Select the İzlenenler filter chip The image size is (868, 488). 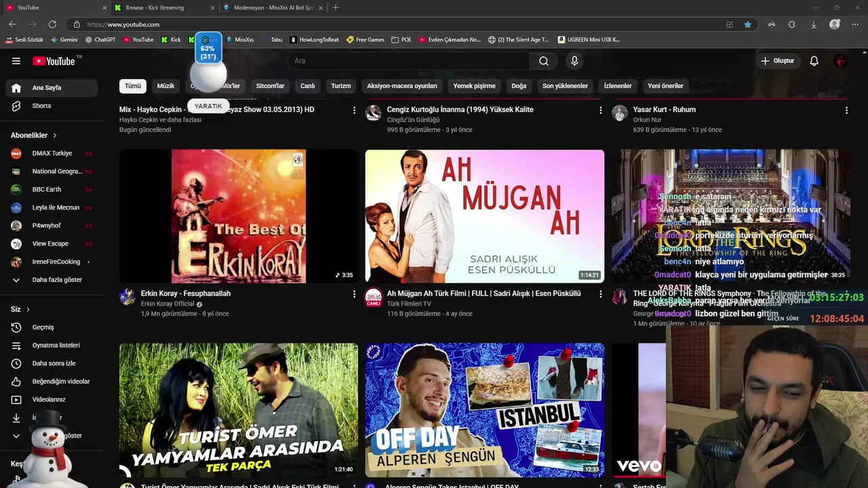click(x=618, y=86)
